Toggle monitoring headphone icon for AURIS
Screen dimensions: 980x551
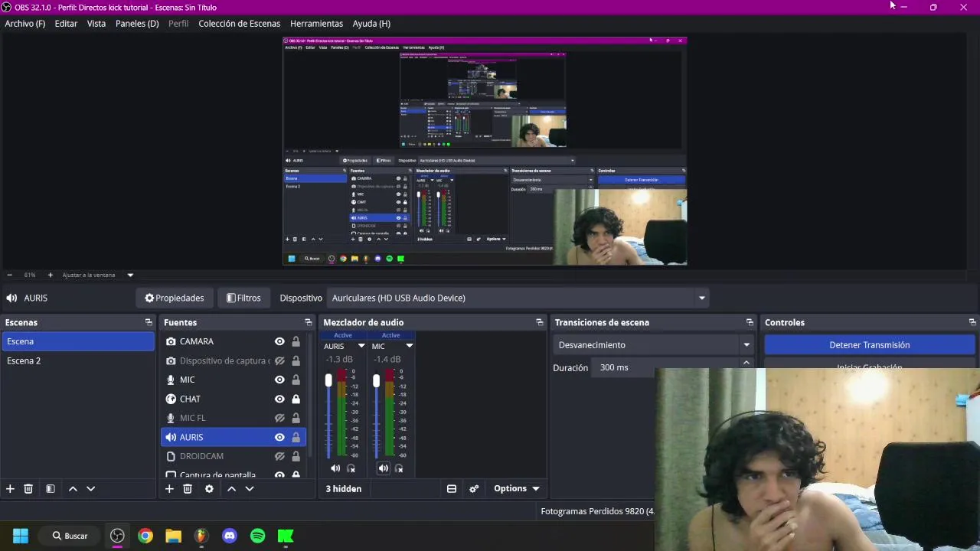click(351, 468)
